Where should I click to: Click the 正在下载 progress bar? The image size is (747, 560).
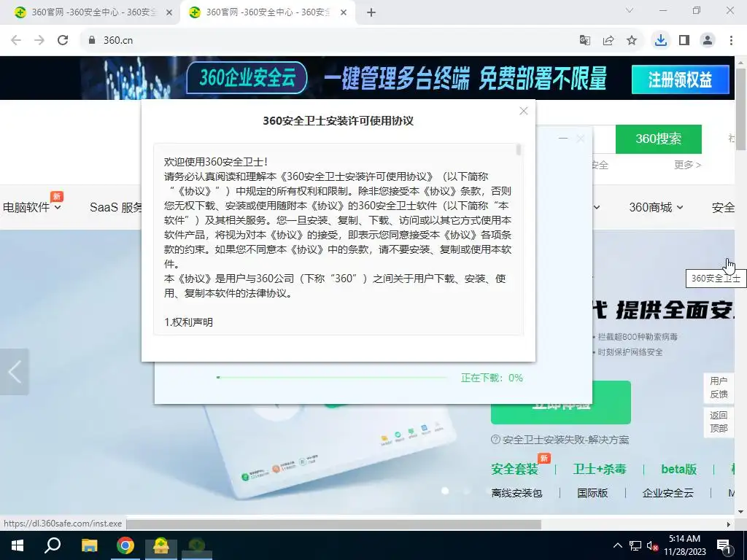click(332, 378)
